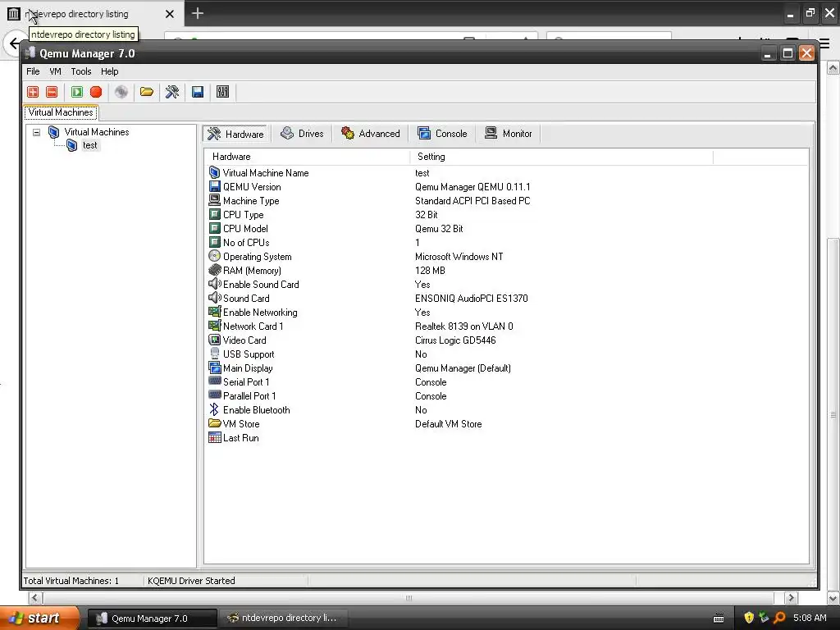Open the File menu
Image resolution: width=840 pixels, height=630 pixels.
[x=33, y=71]
